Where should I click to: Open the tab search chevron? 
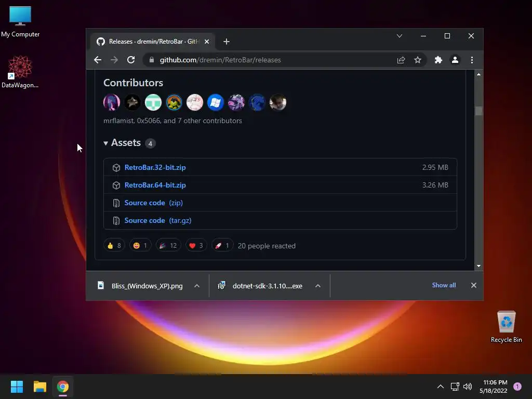point(400,36)
